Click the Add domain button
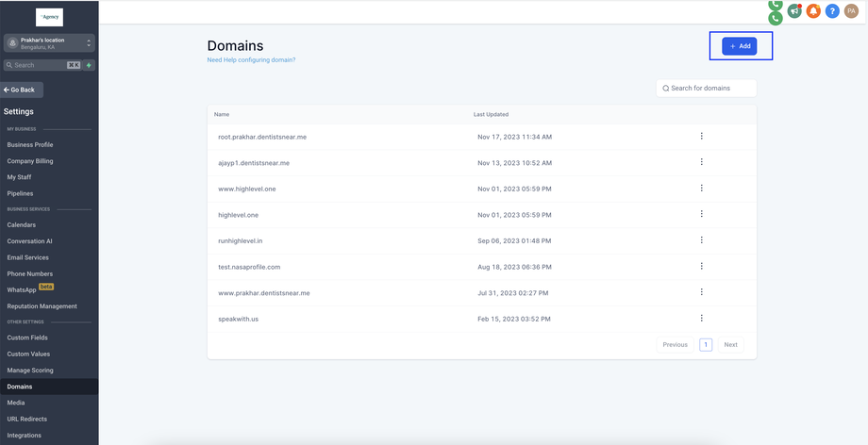The image size is (868, 445). [740, 46]
